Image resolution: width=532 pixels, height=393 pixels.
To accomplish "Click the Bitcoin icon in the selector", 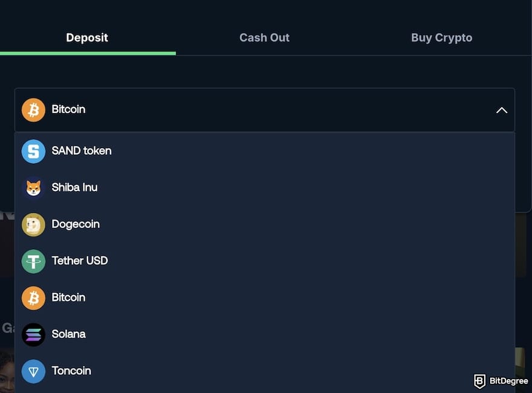I will pyautogui.click(x=33, y=110).
